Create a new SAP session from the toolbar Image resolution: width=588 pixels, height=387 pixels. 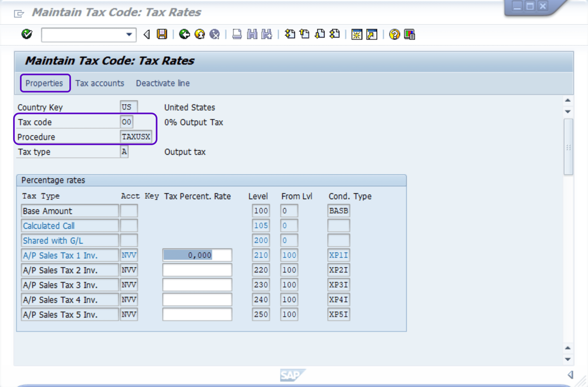tap(357, 34)
